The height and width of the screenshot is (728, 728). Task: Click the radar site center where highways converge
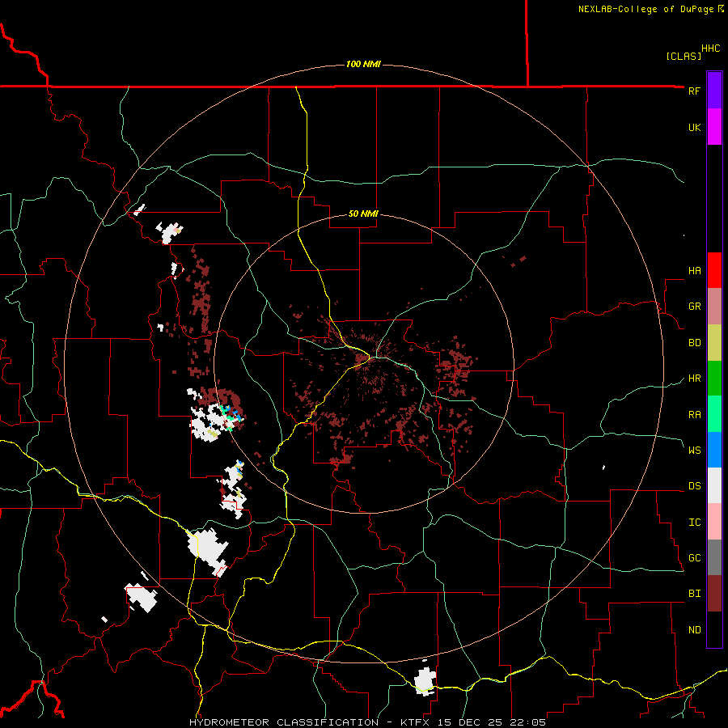pos(370,357)
